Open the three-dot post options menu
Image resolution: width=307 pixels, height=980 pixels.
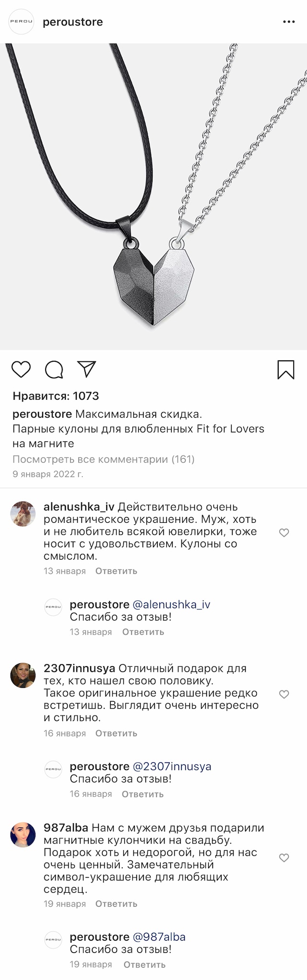[289, 22]
